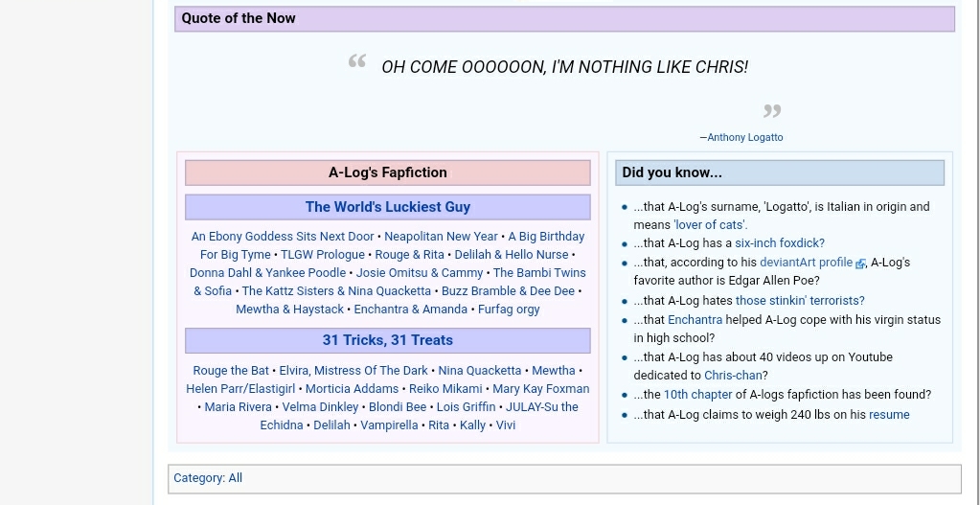Open the Enchantra link in Did you know
980x505 pixels.
tap(695, 320)
